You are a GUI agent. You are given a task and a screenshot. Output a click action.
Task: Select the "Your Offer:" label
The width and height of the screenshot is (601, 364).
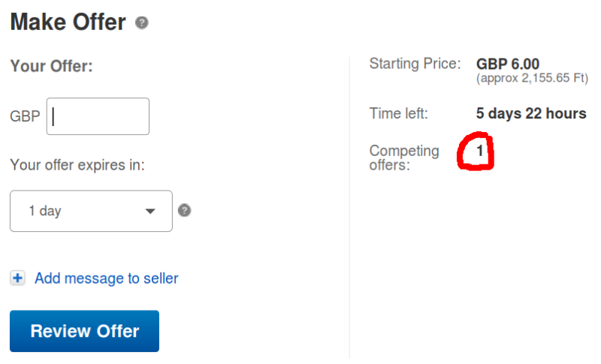(x=51, y=66)
